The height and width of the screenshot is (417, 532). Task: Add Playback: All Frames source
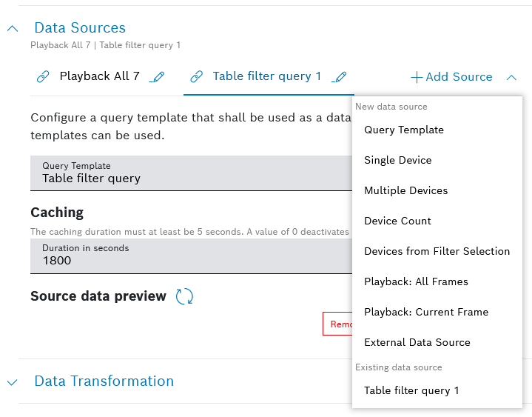pyautogui.click(x=417, y=281)
